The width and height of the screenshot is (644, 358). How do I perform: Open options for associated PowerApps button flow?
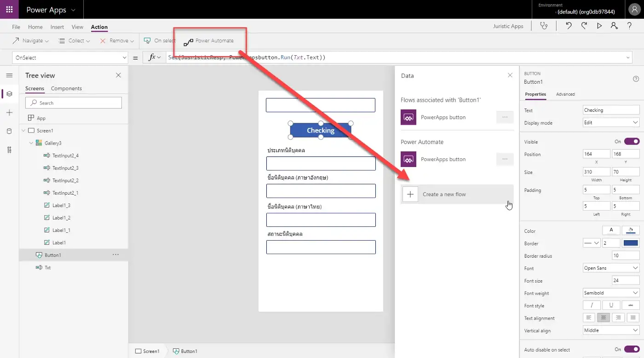505,117
